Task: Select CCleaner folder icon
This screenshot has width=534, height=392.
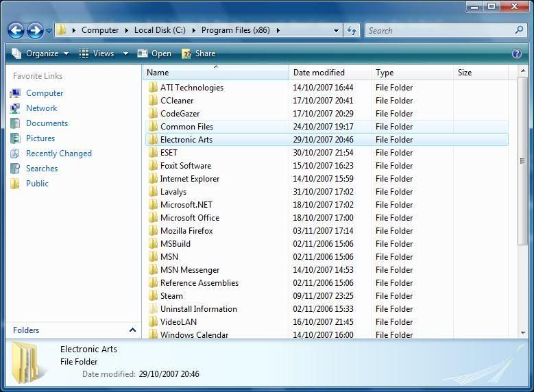Action: [x=153, y=101]
